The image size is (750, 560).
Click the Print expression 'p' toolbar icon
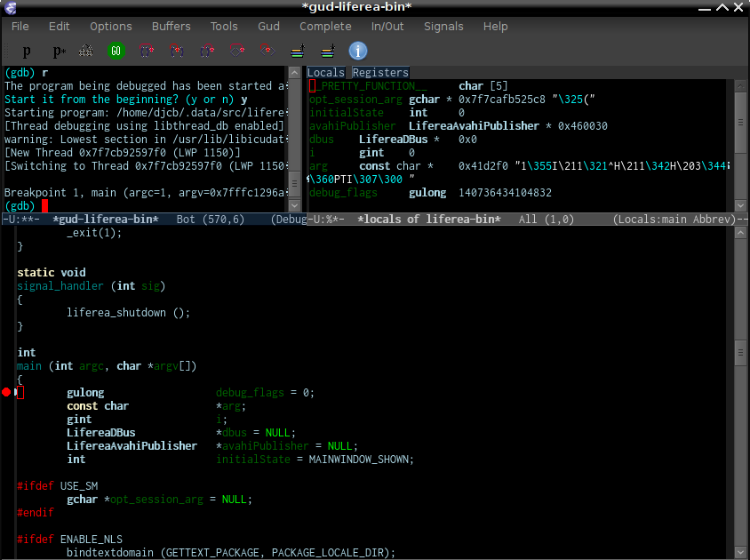[x=27, y=51]
